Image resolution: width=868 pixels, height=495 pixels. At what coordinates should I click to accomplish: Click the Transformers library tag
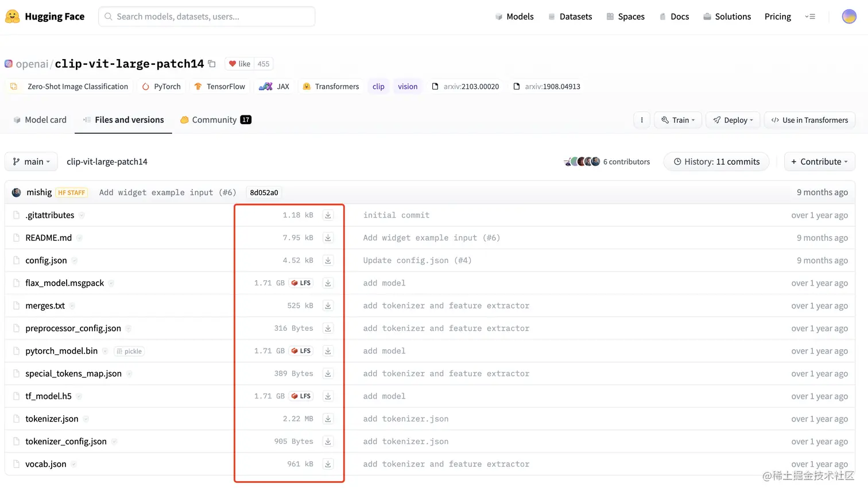coord(331,87)
